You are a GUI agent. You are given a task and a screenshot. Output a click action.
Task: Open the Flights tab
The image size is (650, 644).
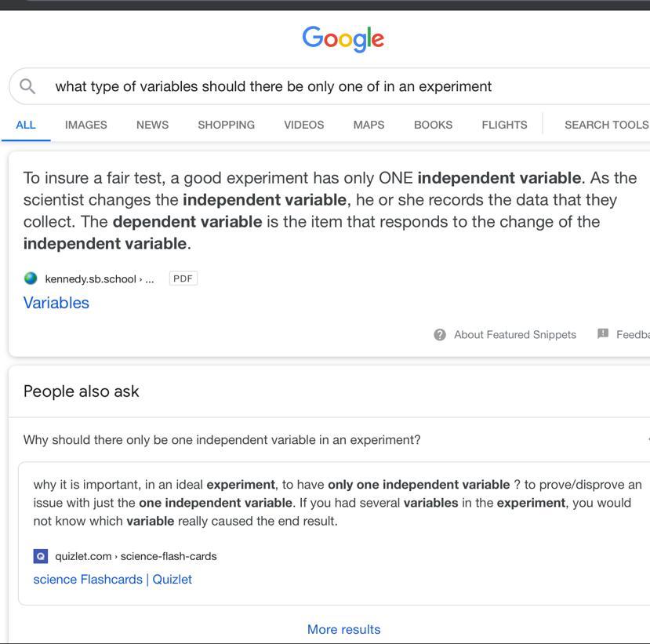click(x=504, y=125)
